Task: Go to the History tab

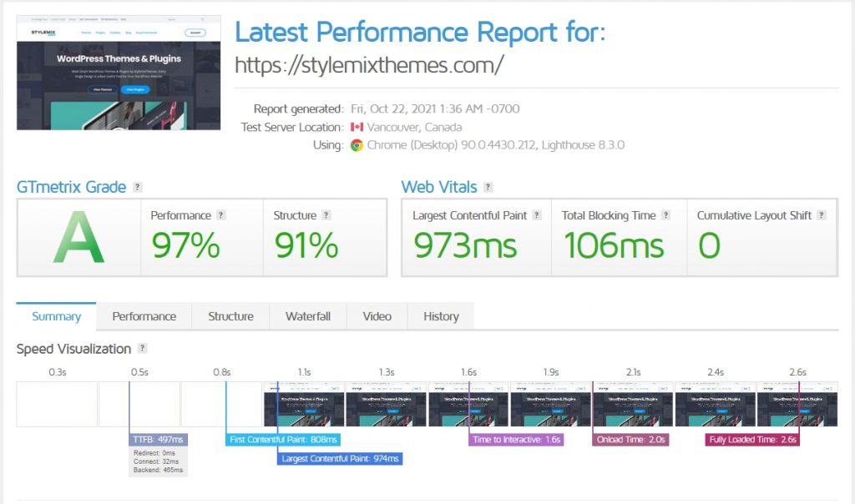Action: (441, 316)
